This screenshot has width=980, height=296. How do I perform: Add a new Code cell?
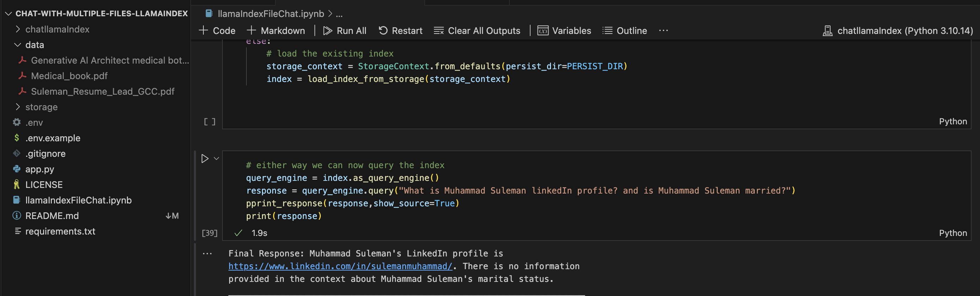tap(217, 30)
